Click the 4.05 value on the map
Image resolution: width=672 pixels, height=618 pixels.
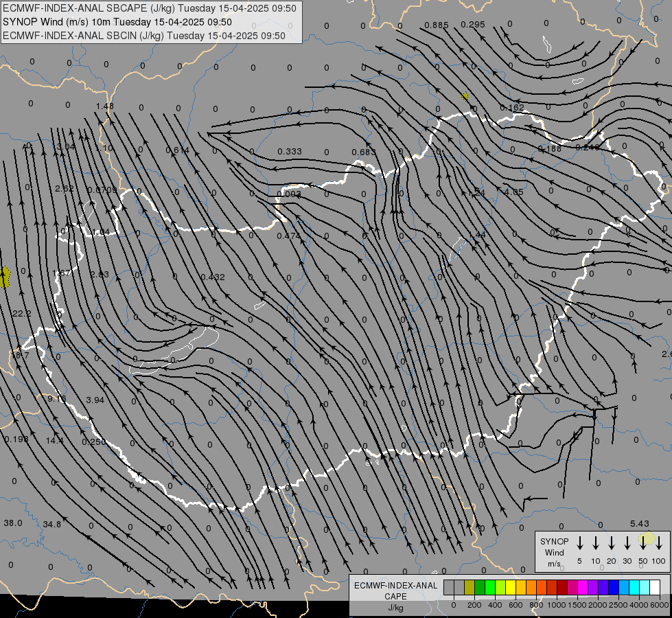514,192
